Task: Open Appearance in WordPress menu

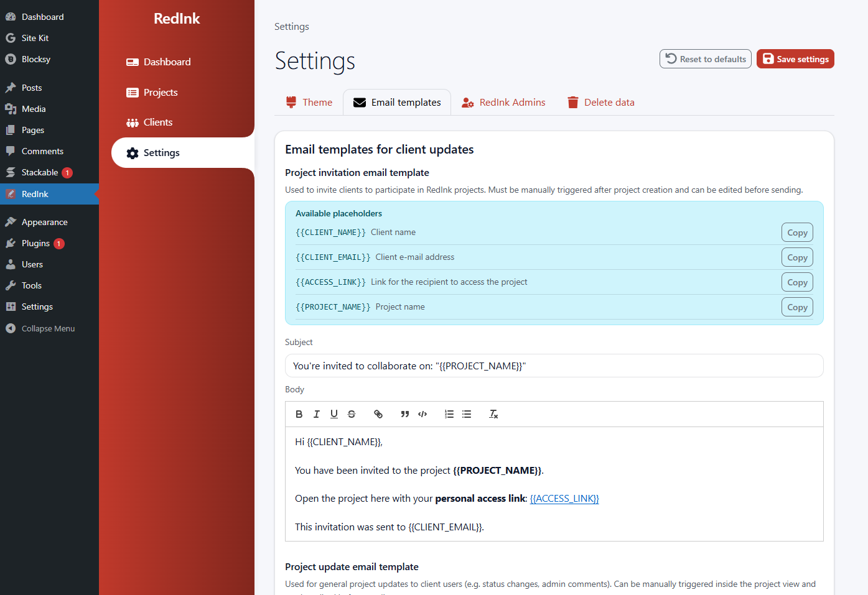Action: (49, 222)
